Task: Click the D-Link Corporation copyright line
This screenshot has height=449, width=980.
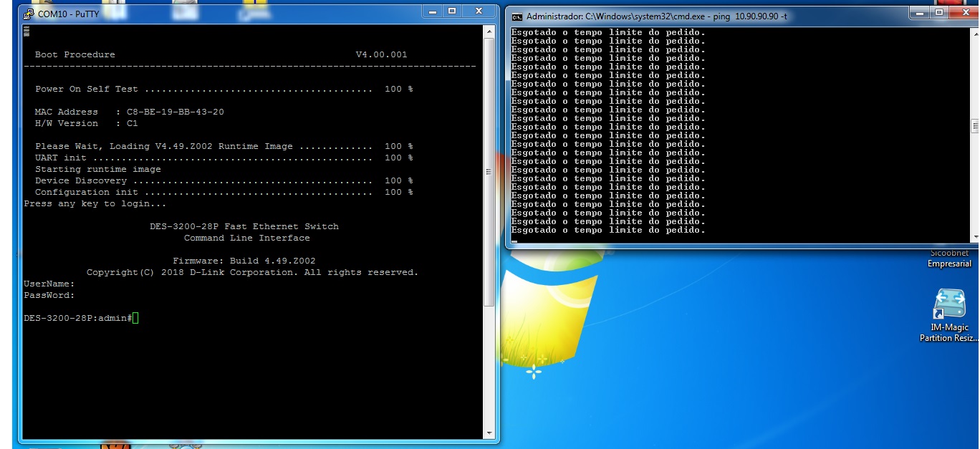Action: [x=253, y=272]
